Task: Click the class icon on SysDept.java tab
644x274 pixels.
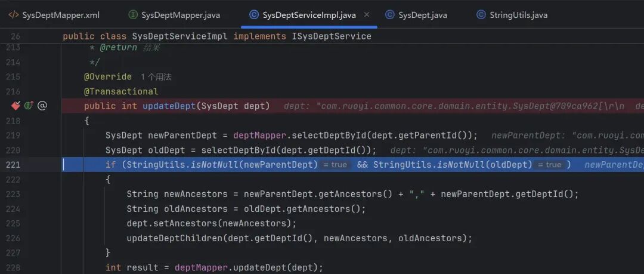Action: (389, 16)
